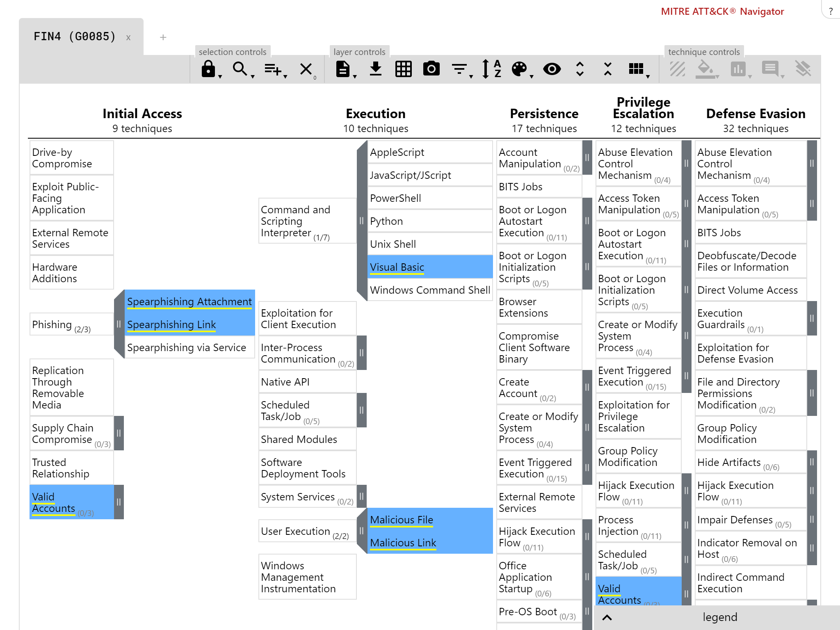Click the comment bubble icon
Viewport: 840px width, 630px height.
(x=770, y=68)
